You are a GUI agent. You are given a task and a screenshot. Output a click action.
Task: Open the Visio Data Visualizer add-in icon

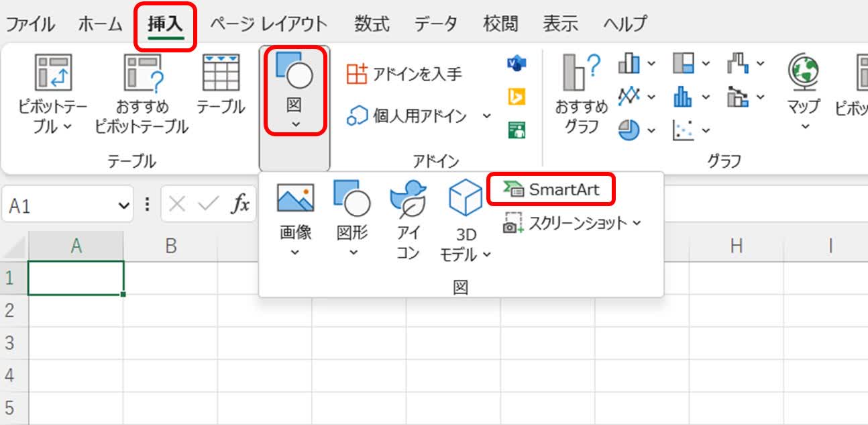(x=516, y=63)
